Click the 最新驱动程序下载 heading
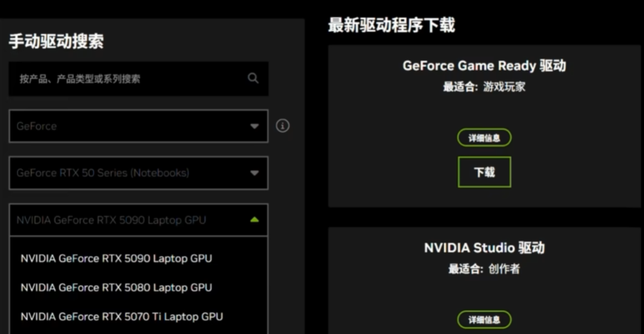 tap(391, 25)
